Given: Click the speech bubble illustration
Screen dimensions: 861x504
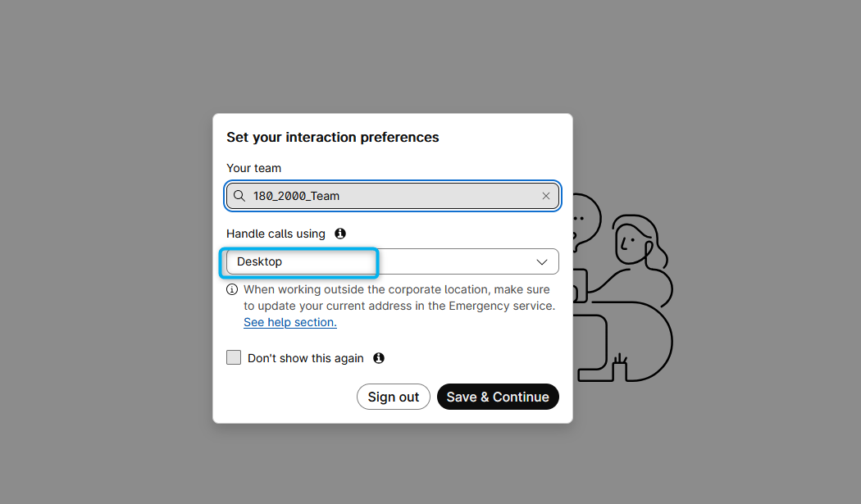Looking at the screenshot, I should pos(584,218).
